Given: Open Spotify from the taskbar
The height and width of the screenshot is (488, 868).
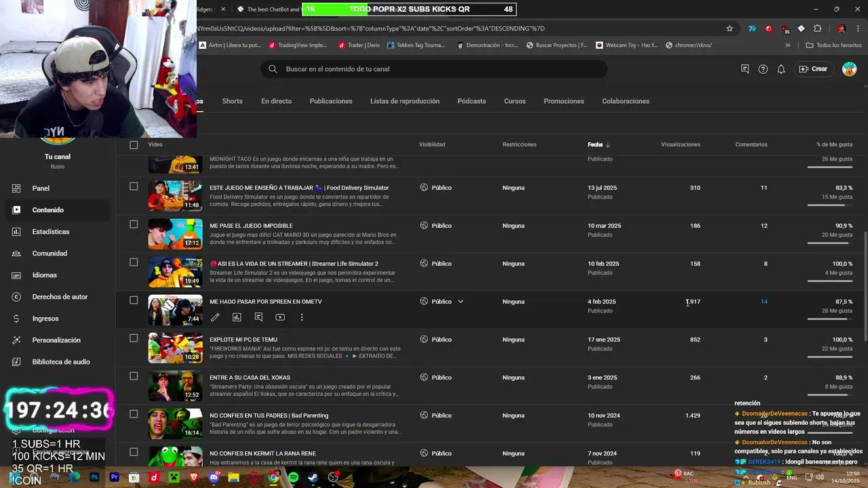Looking at the screenshot, I should pos(293,477).
